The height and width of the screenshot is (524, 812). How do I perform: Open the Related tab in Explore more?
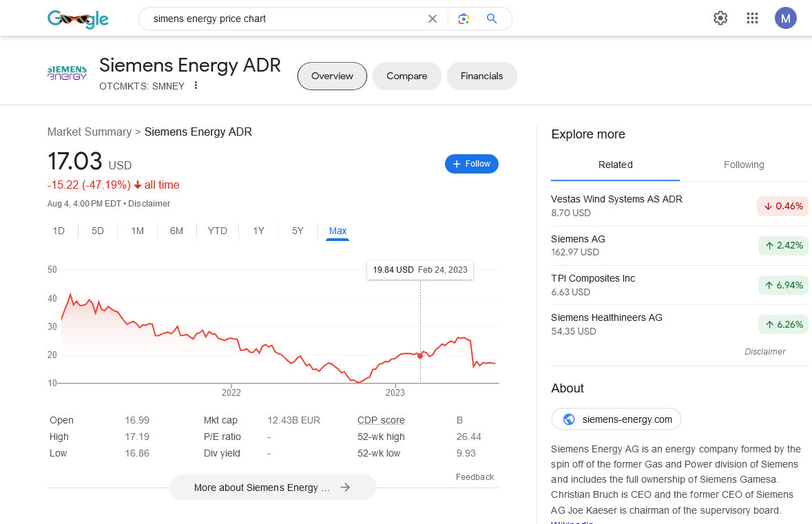click(x=615, y=165)
